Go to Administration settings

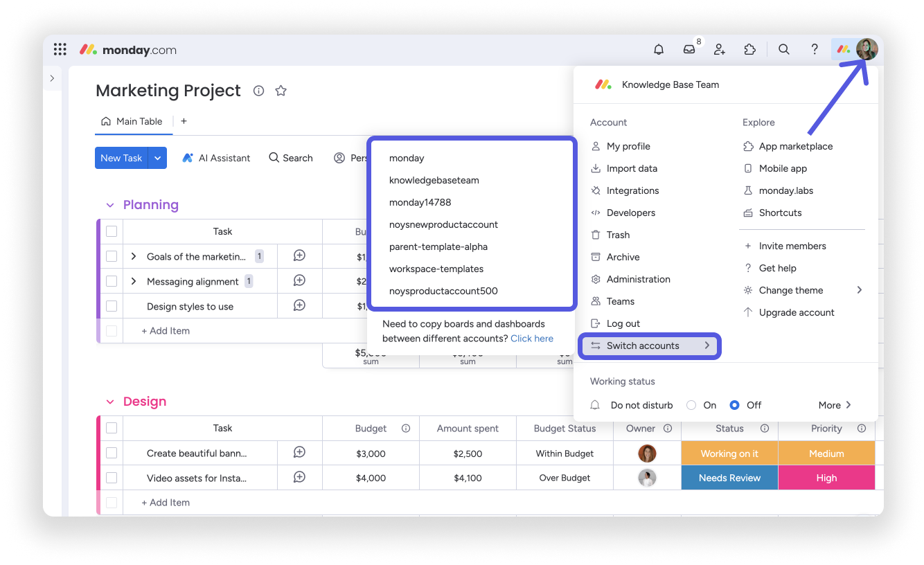tap(630, 279)
